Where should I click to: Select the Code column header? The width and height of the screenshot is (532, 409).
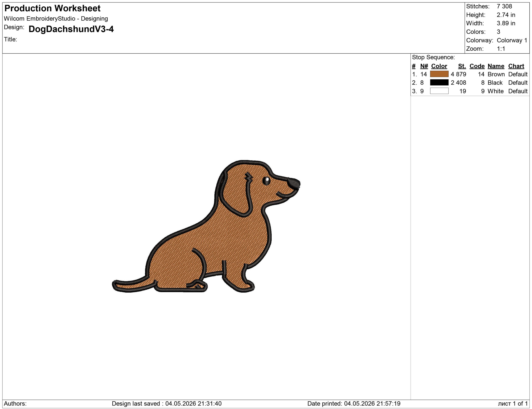[477, 66]
